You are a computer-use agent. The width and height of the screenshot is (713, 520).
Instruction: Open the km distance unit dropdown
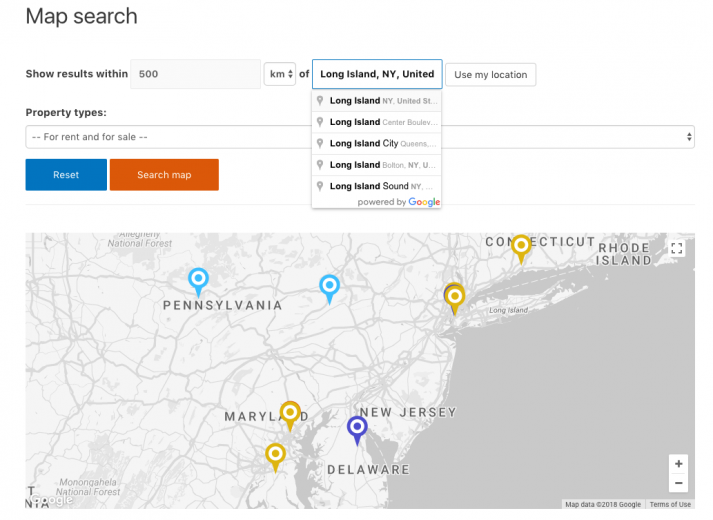[280, 74]
